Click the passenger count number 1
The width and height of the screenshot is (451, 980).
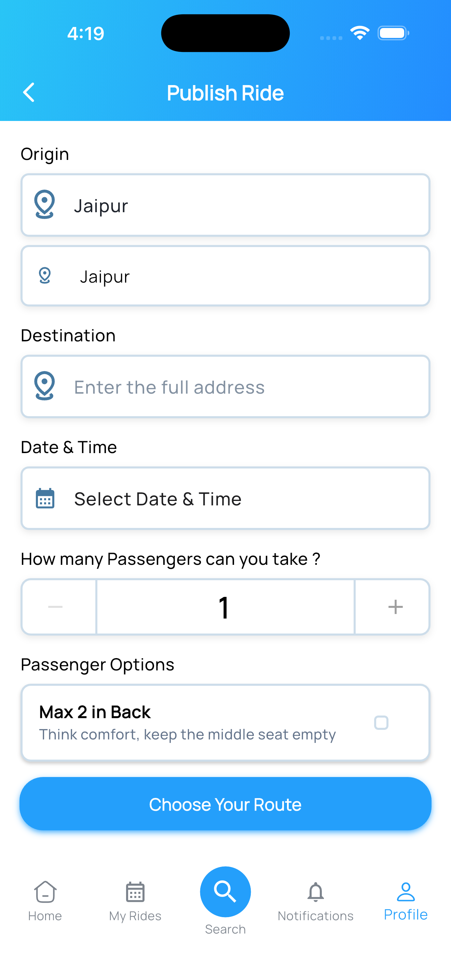[224, 608]
